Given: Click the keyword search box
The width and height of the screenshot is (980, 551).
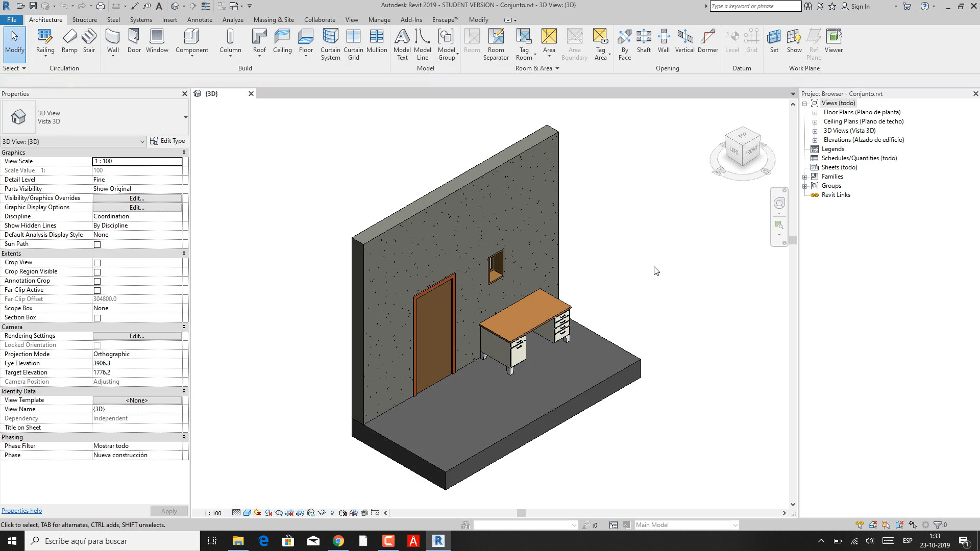Looking at the screenshot, I should click(755, 6).
